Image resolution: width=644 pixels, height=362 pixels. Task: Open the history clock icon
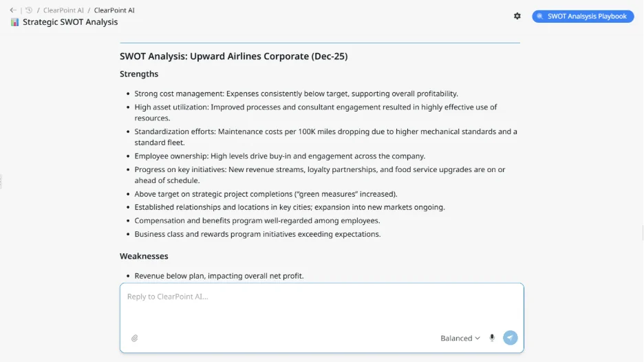tap(29, 10)
